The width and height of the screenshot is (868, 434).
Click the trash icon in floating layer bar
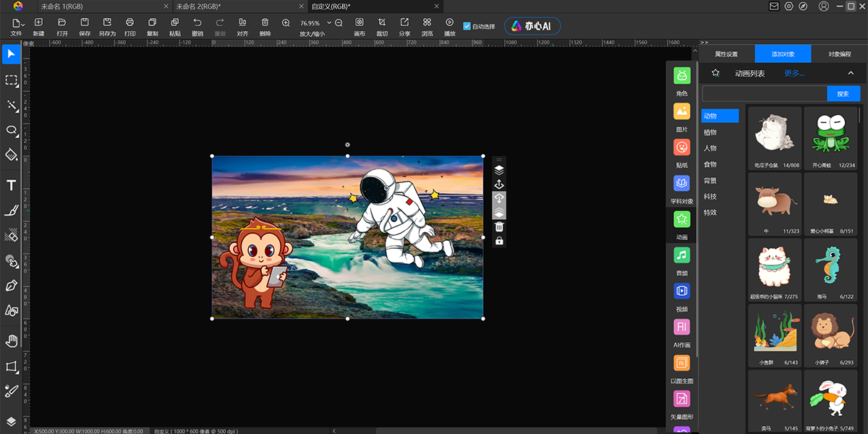pos(499,227)
